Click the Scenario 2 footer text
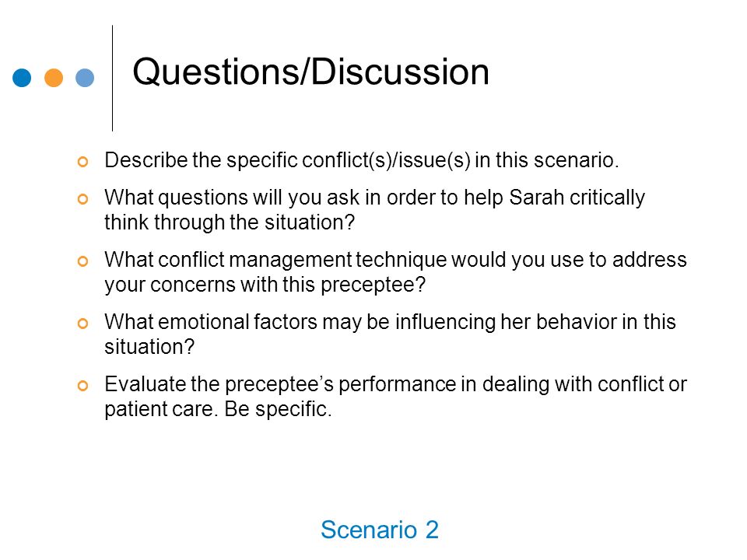The height and width of the screenshot is (560, 747). coord(380,530)
